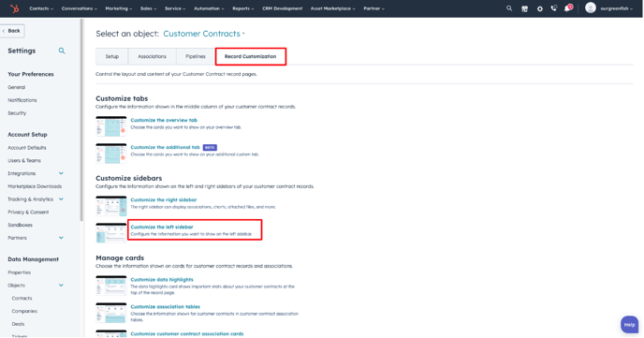Switch to the Pipelines tab
The height and width of the screenshot is (338, 644).
(196, 57)
